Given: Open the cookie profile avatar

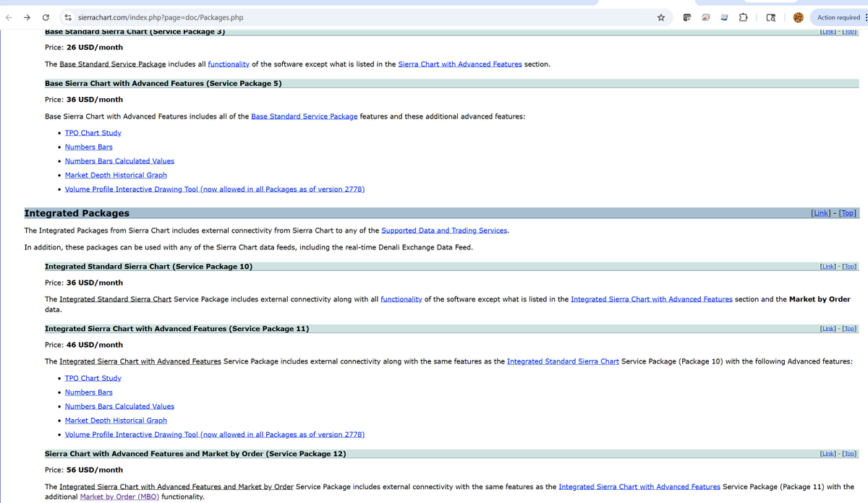Looking at the screenshot, I should tap(799, 17).
